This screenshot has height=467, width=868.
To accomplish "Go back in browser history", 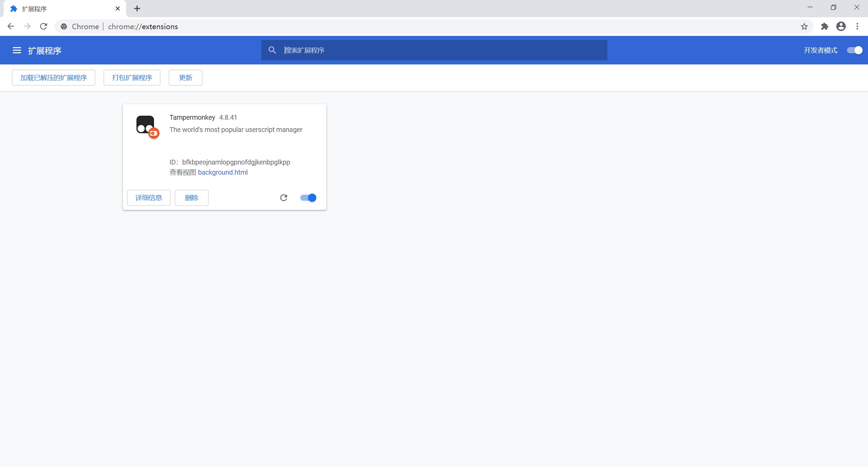I will click(11, 26).
